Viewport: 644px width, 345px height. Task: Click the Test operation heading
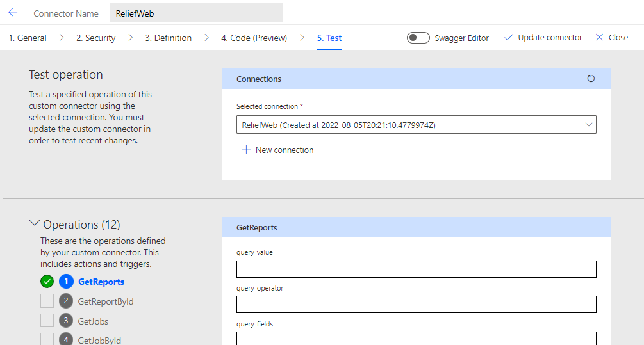point(66,75)
